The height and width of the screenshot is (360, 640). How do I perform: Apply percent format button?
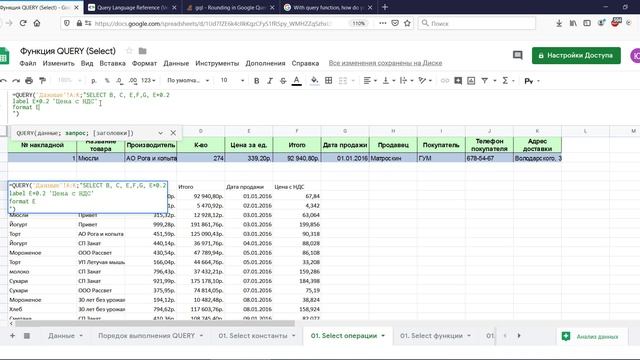coord(107,81)
